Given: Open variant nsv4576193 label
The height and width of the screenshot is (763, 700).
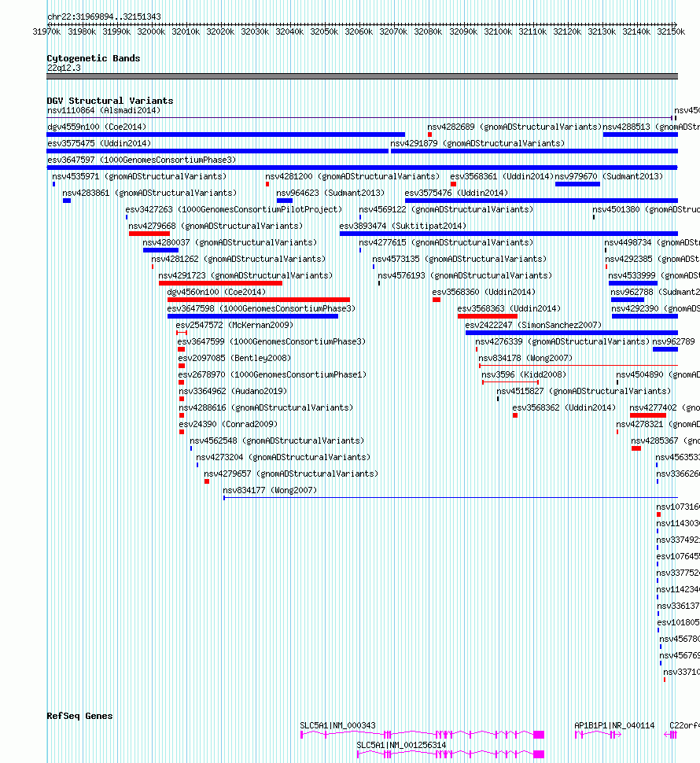Looking at the screenshot, I should (x=465, y=276).
